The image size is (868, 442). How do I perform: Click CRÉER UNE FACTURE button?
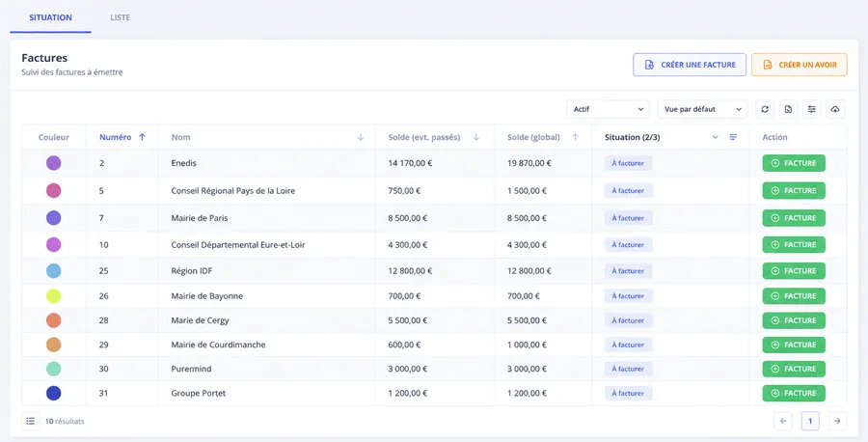(690, 65)
